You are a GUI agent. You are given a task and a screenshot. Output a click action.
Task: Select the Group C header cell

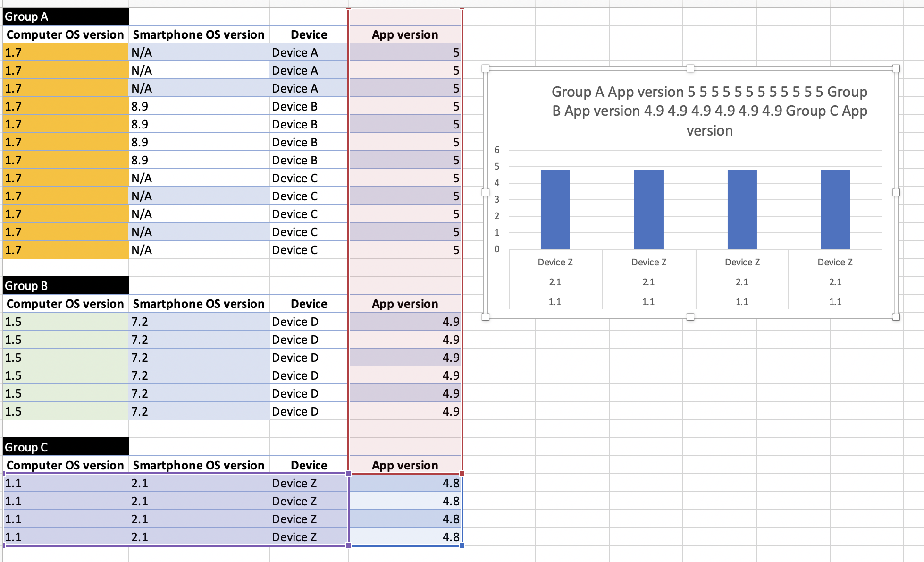click(66, 447)
